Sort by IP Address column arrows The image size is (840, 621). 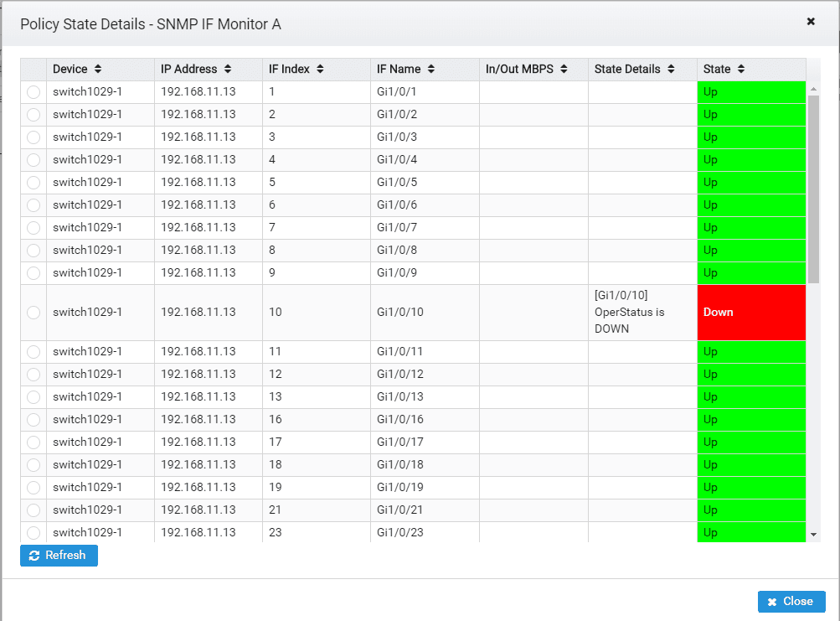(x=228, y=70)
